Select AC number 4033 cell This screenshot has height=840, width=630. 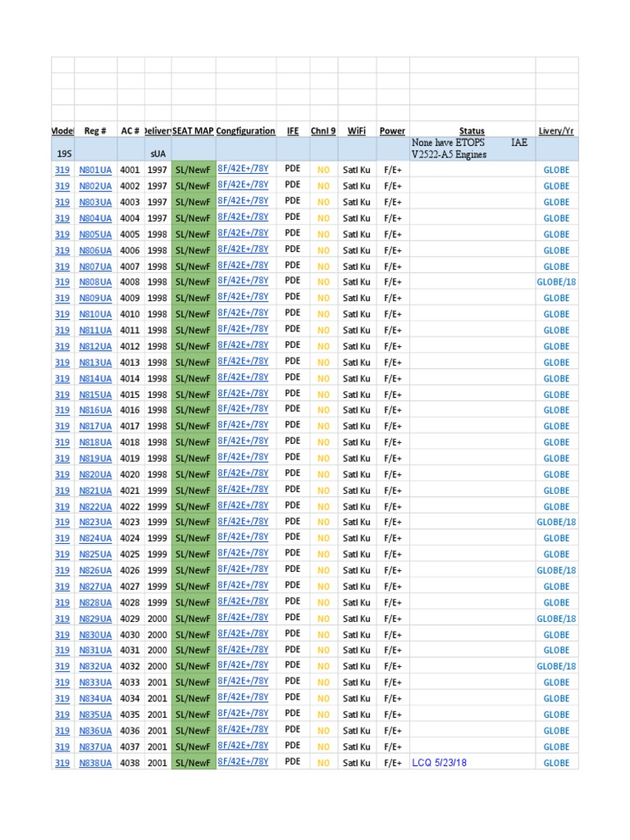130,682
